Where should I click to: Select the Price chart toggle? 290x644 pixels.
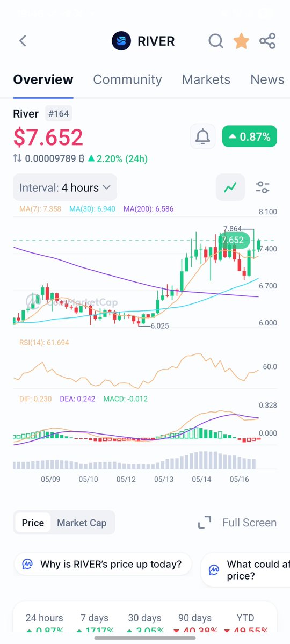33,523
